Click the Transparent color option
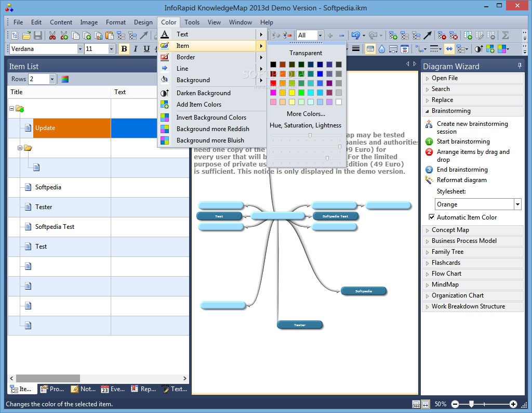Screen dimensions: 532x413 coord(305,53)
